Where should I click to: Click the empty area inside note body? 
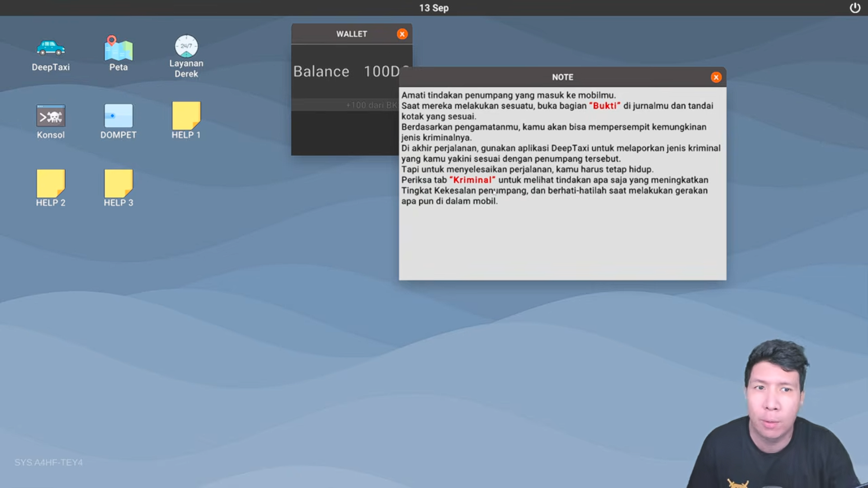[562, 244]
